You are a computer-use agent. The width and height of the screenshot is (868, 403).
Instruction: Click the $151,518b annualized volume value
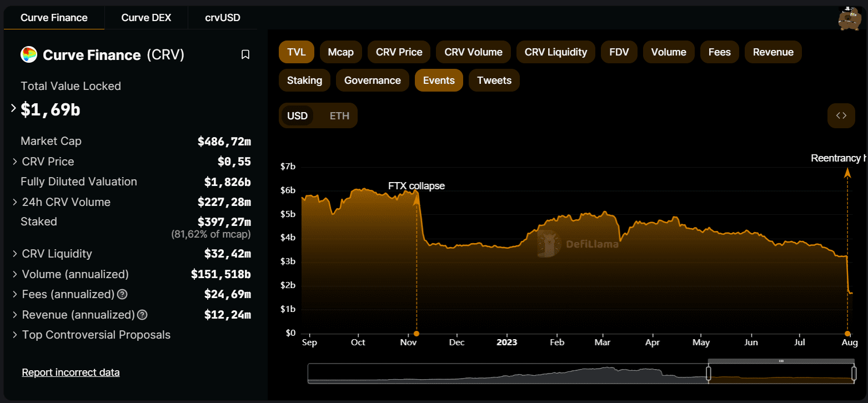pyautogui.click(x=221, y=274)
